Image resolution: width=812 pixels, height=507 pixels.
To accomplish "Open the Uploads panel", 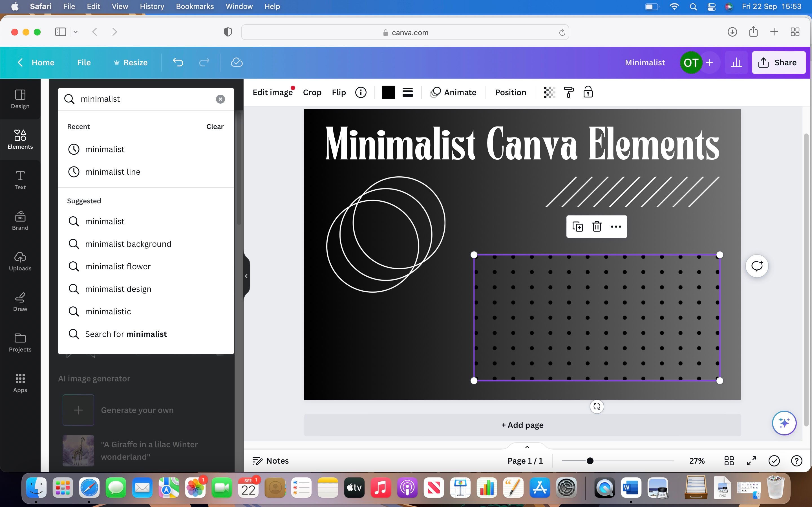I will pos(20,261).
